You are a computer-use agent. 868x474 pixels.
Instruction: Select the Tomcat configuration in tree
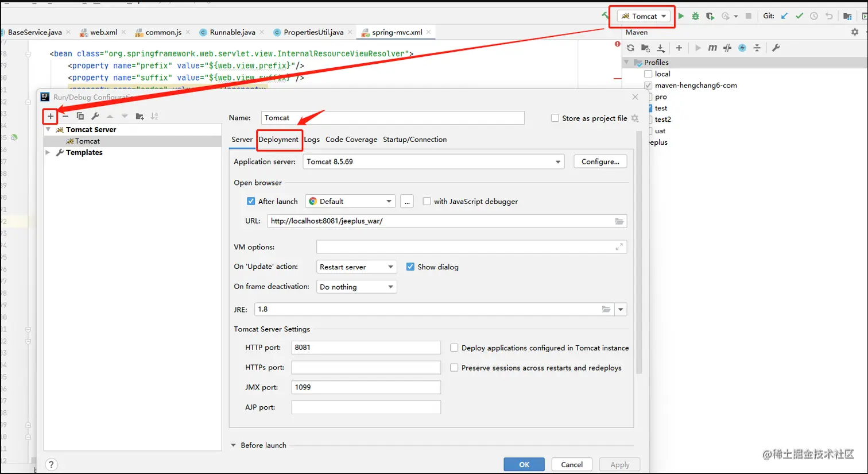(133, 141)
